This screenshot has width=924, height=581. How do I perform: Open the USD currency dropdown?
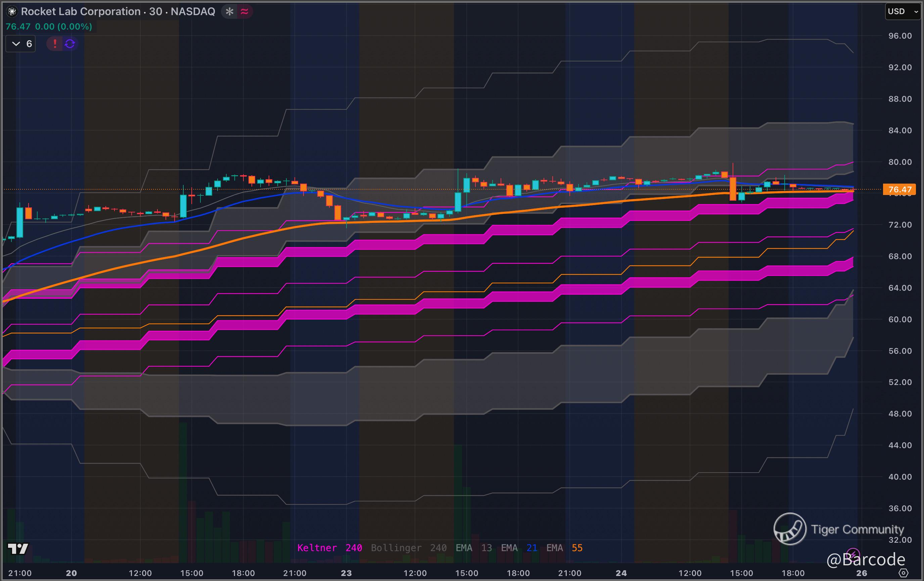[902, 11]
